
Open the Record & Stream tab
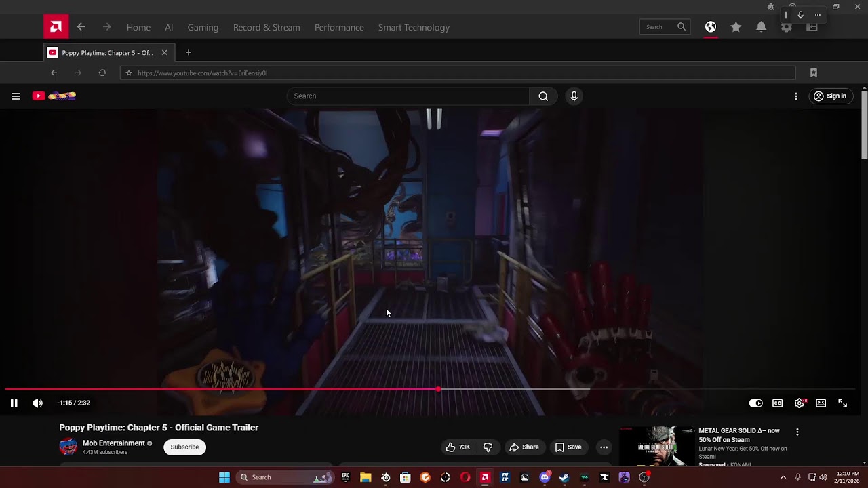click(x=267, y=27)
